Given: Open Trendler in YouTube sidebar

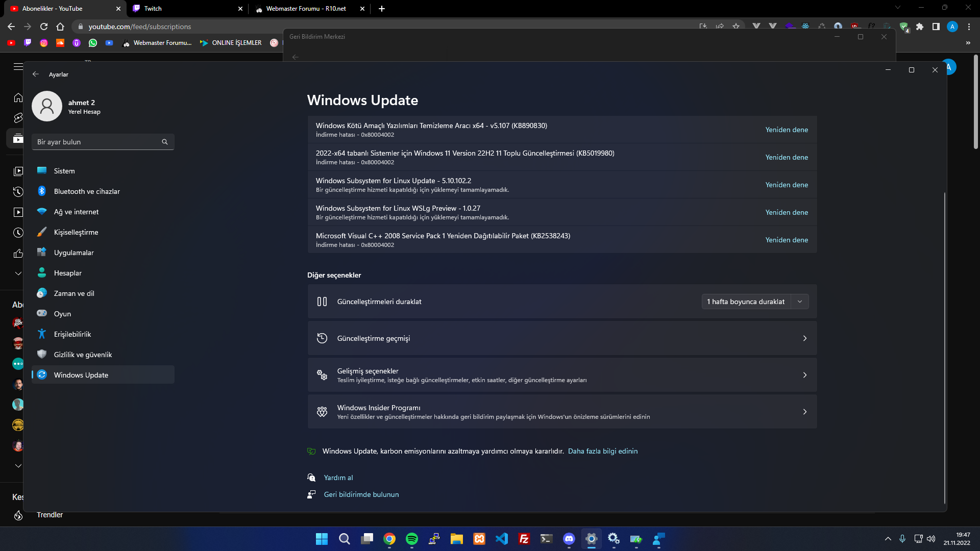Looking at the screenshot, I should (50, 515).
